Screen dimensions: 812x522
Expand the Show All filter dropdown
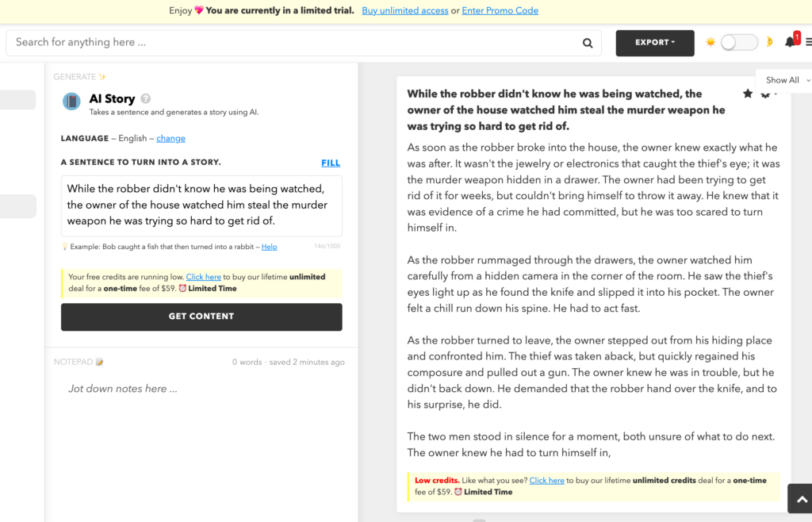tap(786, 80)
